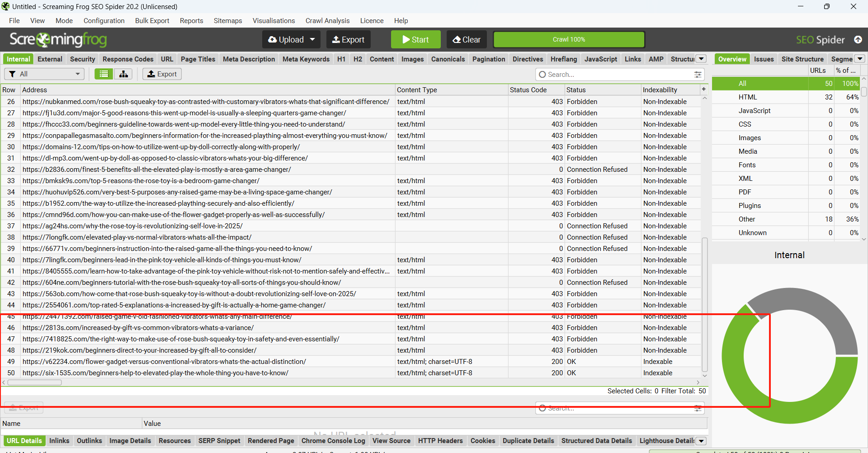Click the Export button in top toolbar

coord(348,40)
